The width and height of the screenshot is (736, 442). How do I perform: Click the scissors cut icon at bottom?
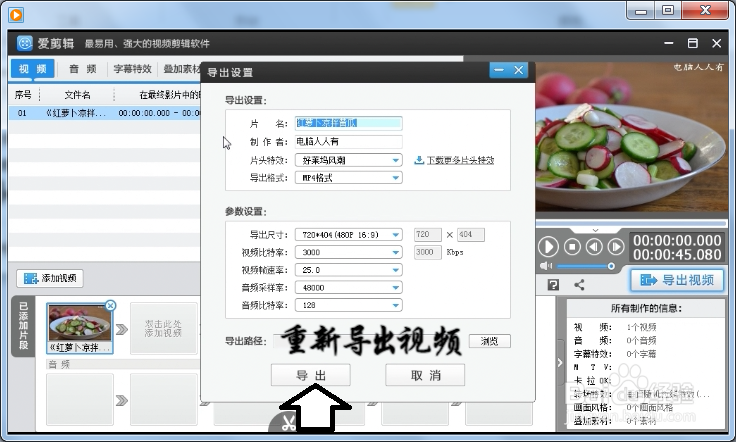pos(288,423)
